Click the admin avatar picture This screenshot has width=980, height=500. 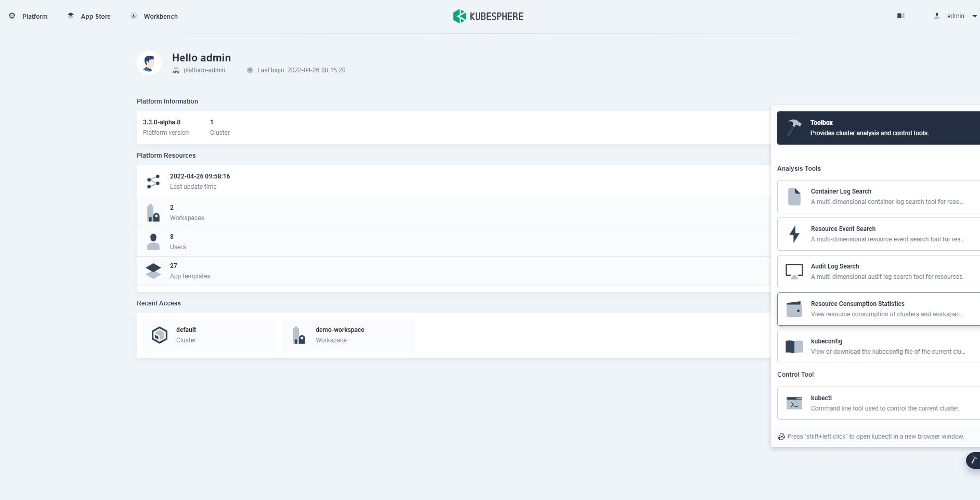coord(149,63)
